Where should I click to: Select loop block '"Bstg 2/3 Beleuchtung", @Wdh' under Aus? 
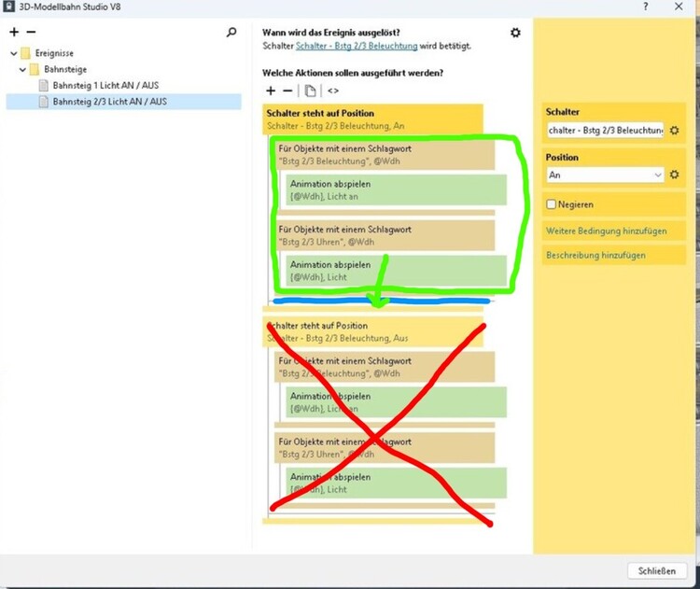[x=385, y=367]
